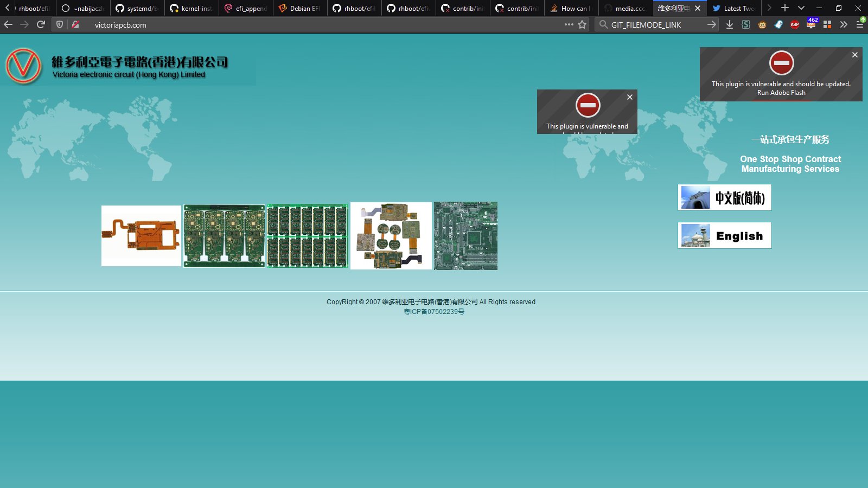Viewport: 868px width, 488px height.
Task: Click the tracking protection shield icon
Action: click(x=60, y=24)
